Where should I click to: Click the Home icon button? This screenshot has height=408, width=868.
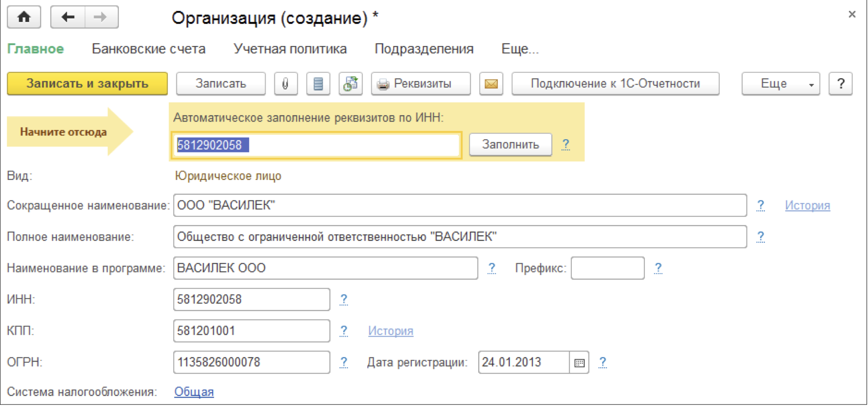(24, 18)
